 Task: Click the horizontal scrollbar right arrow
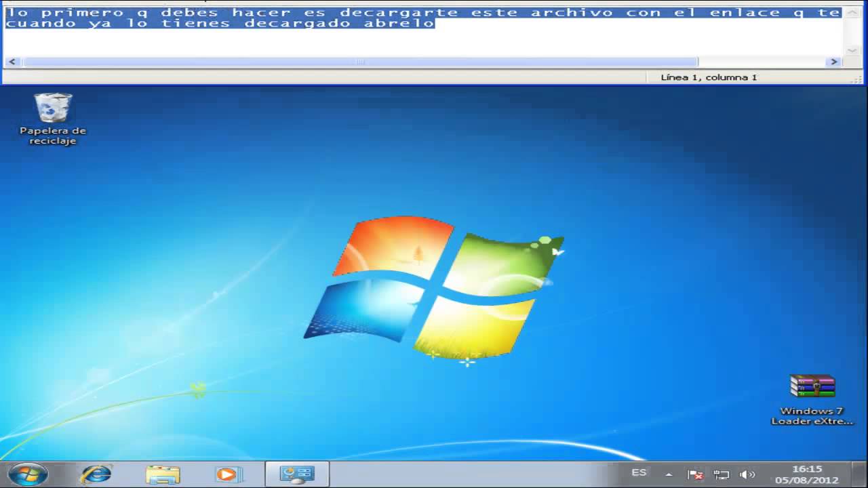(834, 62)
